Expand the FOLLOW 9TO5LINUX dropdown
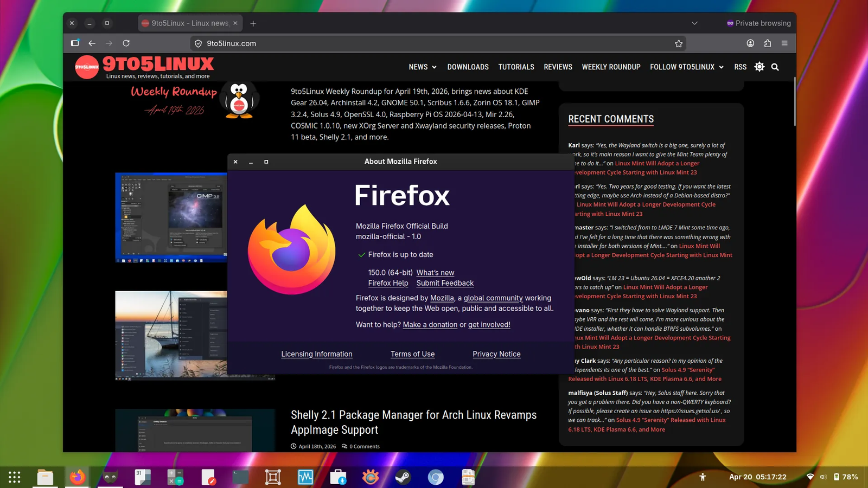 [686, 67]
